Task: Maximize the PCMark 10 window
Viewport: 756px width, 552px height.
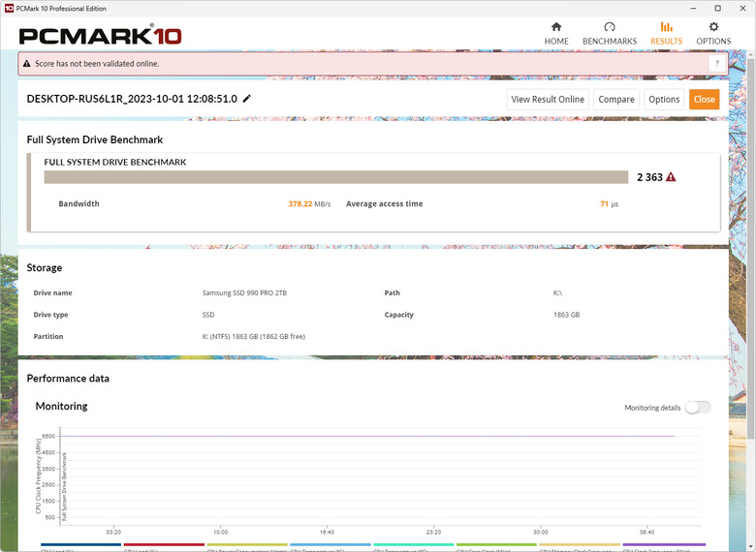Action: click(718, 8)
